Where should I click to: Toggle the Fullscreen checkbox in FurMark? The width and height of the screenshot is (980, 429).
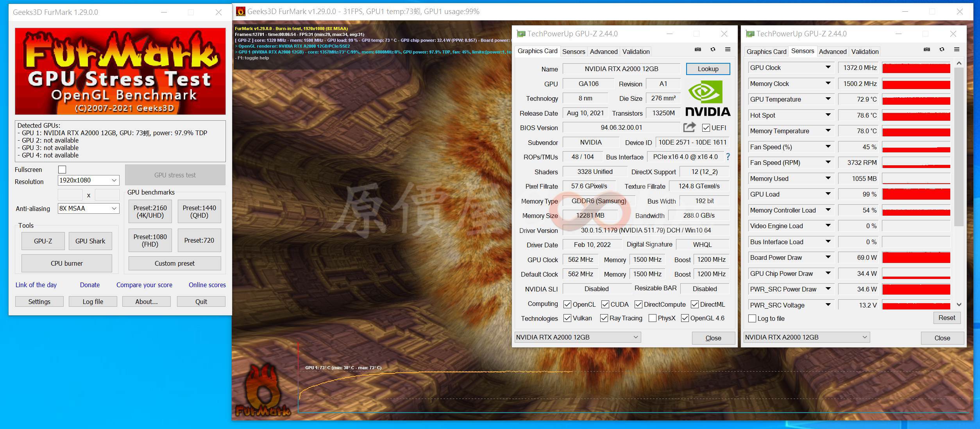[x=62, y=170]
